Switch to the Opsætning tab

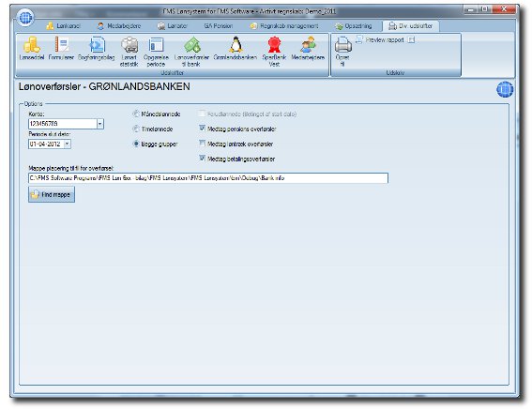354,26
